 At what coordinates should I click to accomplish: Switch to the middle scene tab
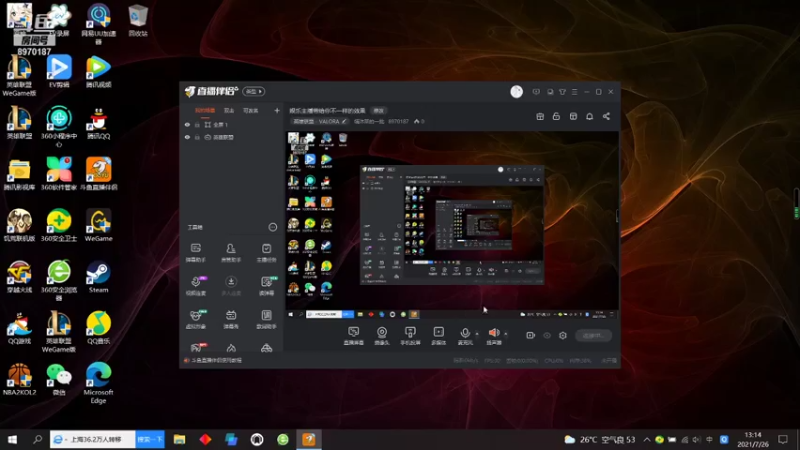coord(229,110)
